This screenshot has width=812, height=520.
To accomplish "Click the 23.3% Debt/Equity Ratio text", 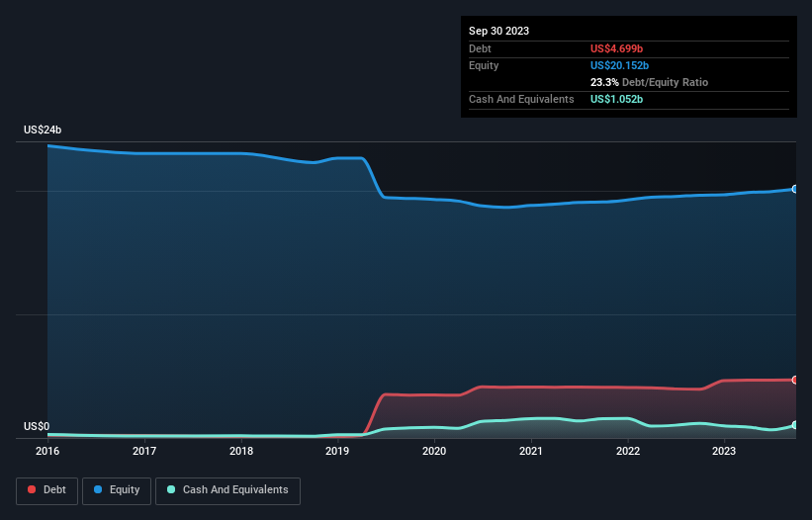I will (649, 82).
